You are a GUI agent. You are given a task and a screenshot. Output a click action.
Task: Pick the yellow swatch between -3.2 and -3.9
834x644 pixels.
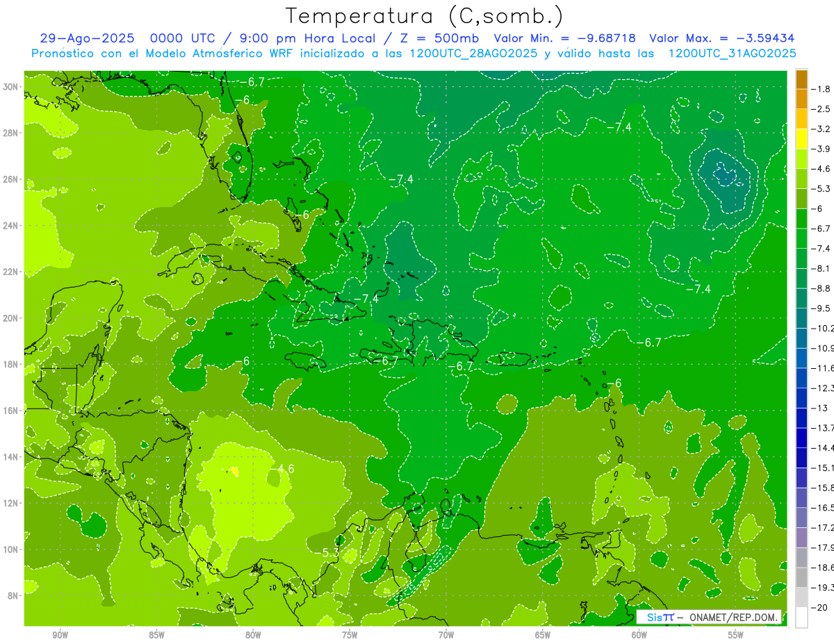point(801,139)
